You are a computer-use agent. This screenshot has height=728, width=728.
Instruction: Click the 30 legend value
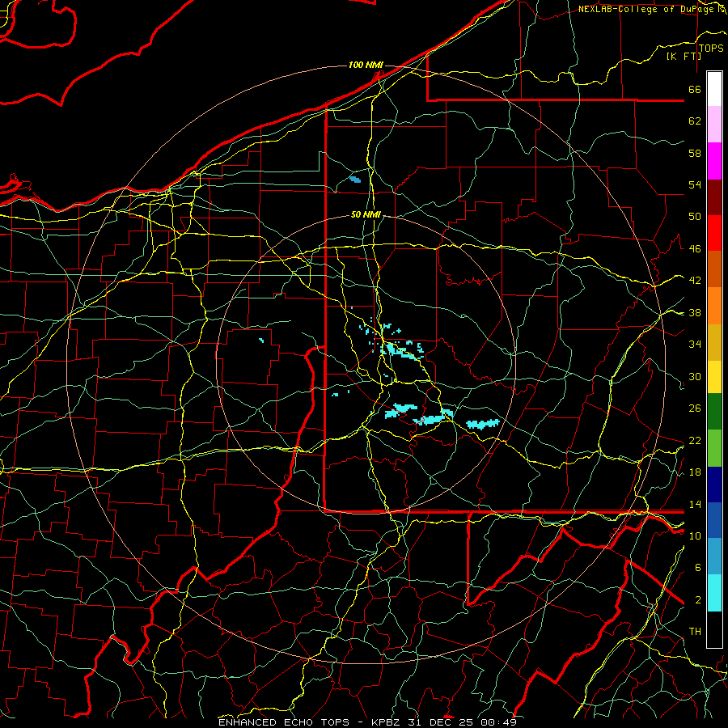click(x=695, y=376)
